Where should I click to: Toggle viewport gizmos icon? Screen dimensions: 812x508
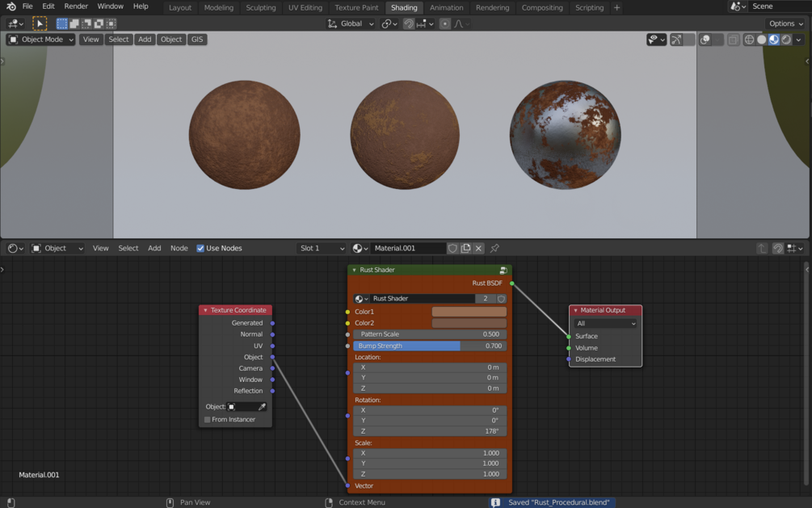676,40
